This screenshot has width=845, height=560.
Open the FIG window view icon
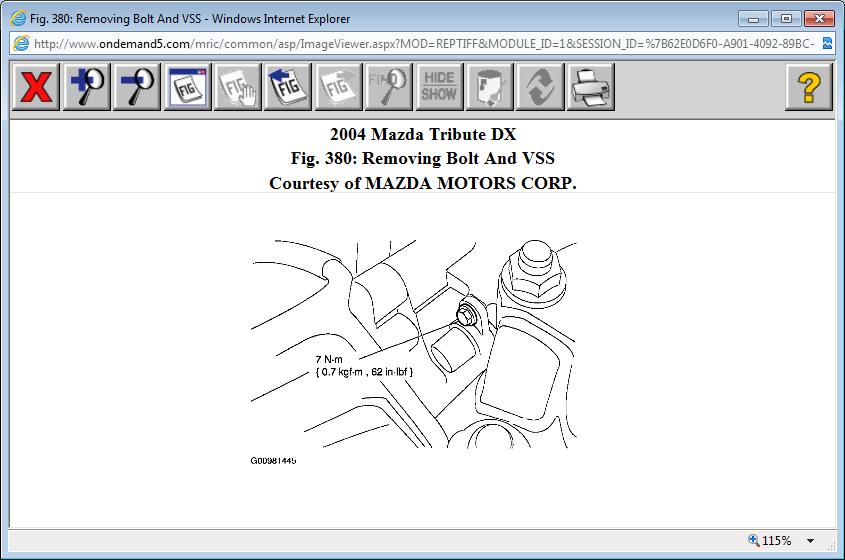(x=188, y=87)
